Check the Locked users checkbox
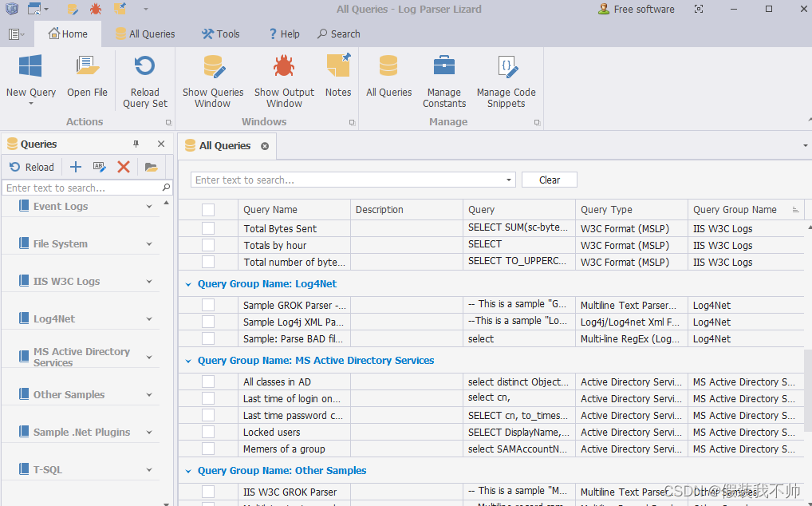 click(x=208, y=432)
